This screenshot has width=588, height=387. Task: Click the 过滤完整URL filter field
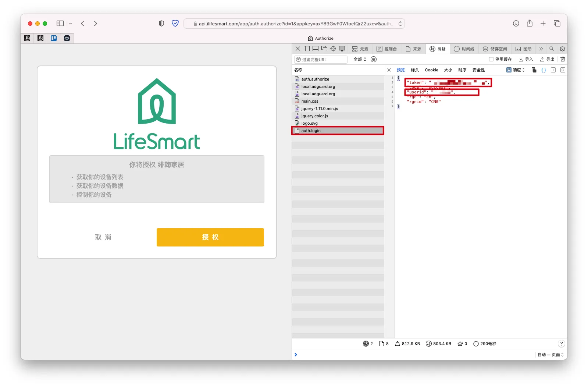(321, 60)
